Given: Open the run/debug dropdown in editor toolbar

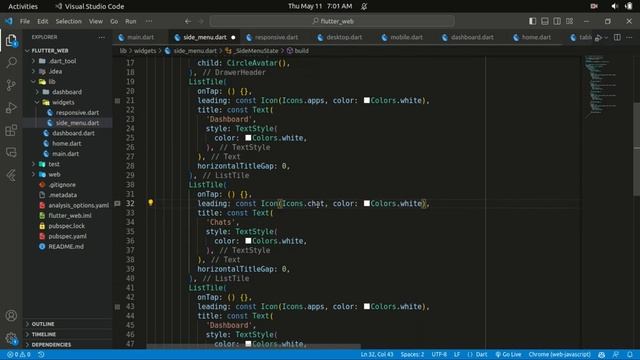Looking at the screenshot, I should tap(606, 38).
